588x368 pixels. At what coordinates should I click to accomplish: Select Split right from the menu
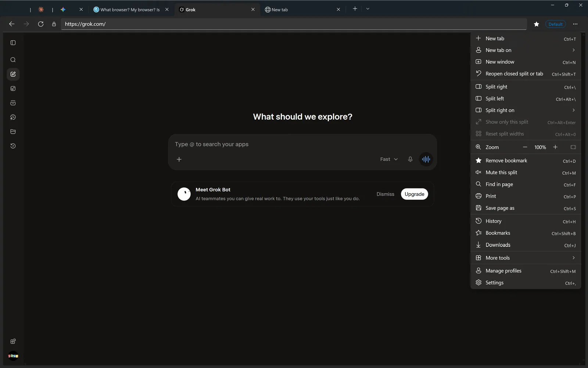point(526,87)
